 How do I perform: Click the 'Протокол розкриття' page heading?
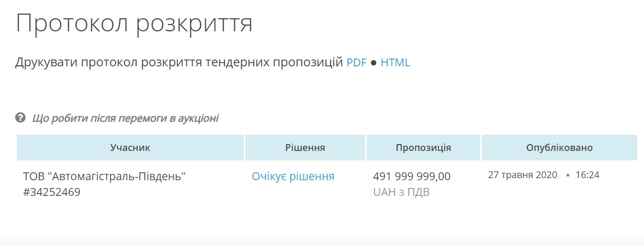pos(134,24)
